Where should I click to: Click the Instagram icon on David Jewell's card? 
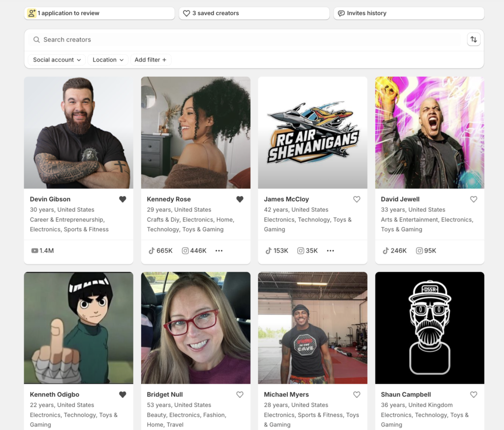point(419,251)
